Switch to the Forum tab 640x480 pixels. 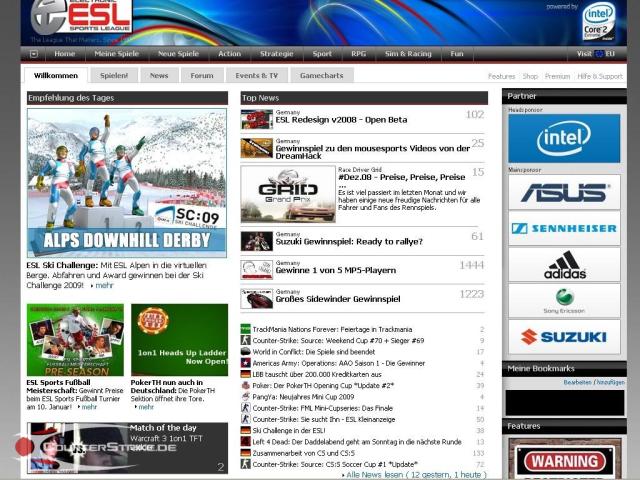[202, 76]
